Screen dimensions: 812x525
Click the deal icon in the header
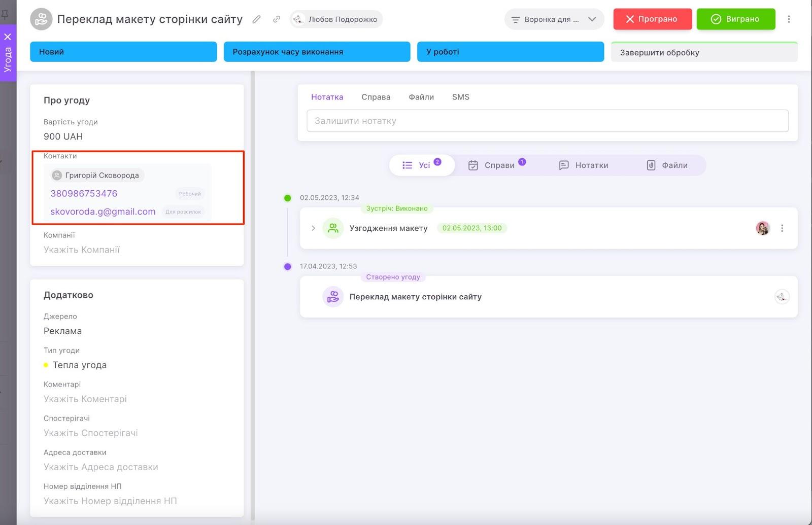[41, 19]
